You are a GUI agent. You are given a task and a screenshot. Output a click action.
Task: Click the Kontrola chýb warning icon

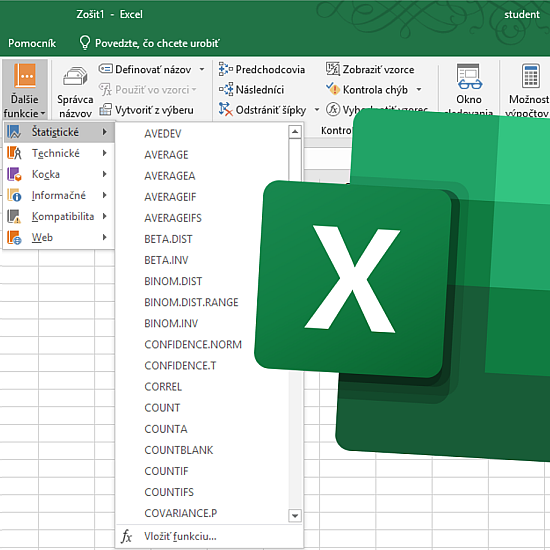point(333,89)
